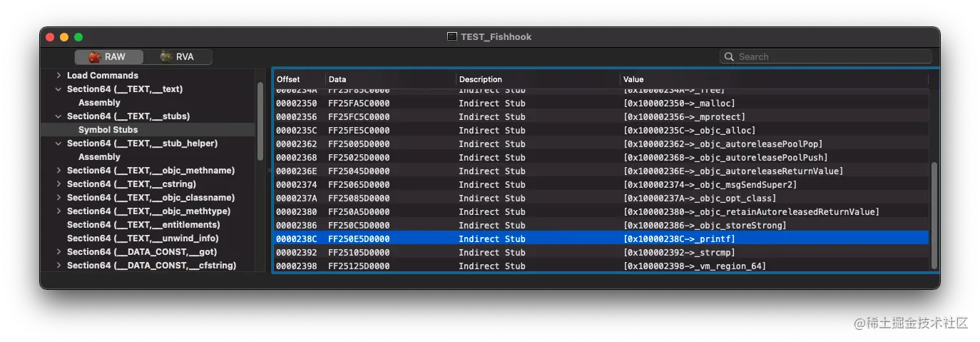980x342 pixels.
Task: Collapse Section64 (__TEXT,__stubs) node
Action: [58, 116]
